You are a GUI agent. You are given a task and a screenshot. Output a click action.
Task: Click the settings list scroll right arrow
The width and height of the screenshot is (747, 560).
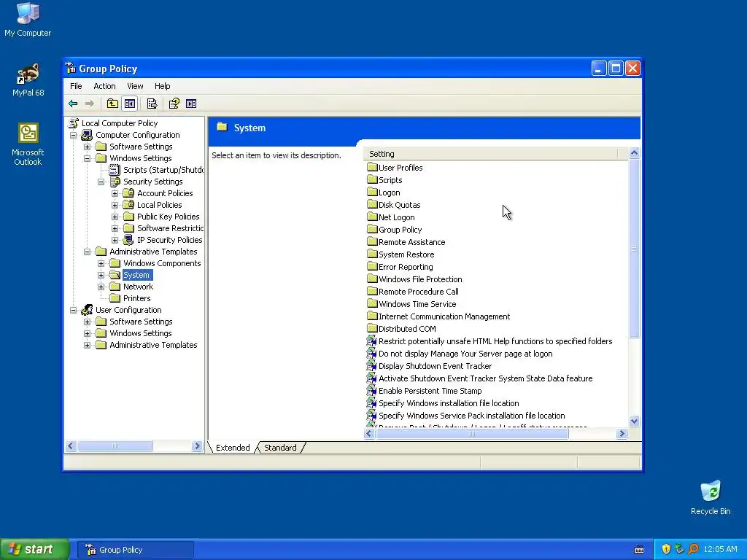click(622, 433)
